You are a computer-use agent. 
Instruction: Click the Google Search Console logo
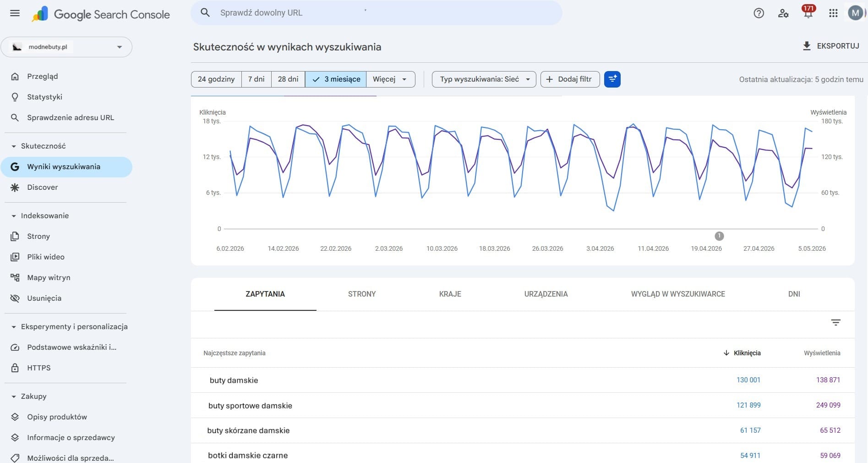[101, 14]
